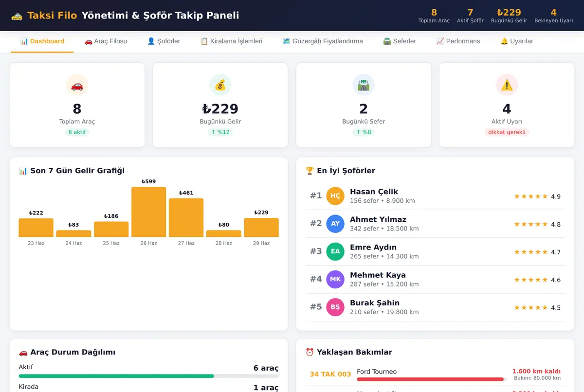
Task: Click the 26 Haz bar labeled ₺599
Action: point(148,212)
